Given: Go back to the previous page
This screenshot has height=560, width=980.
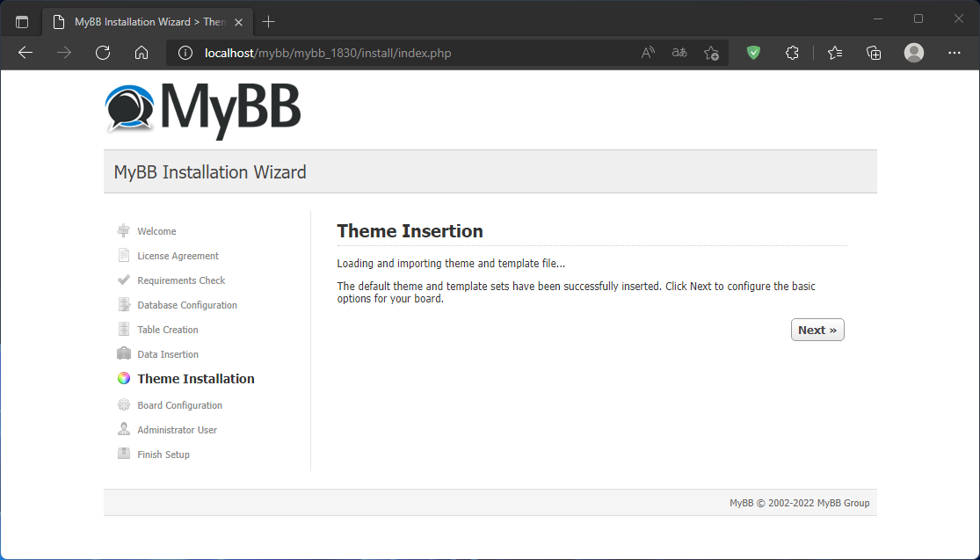Looking at the screenshot, I should [25, 53].
